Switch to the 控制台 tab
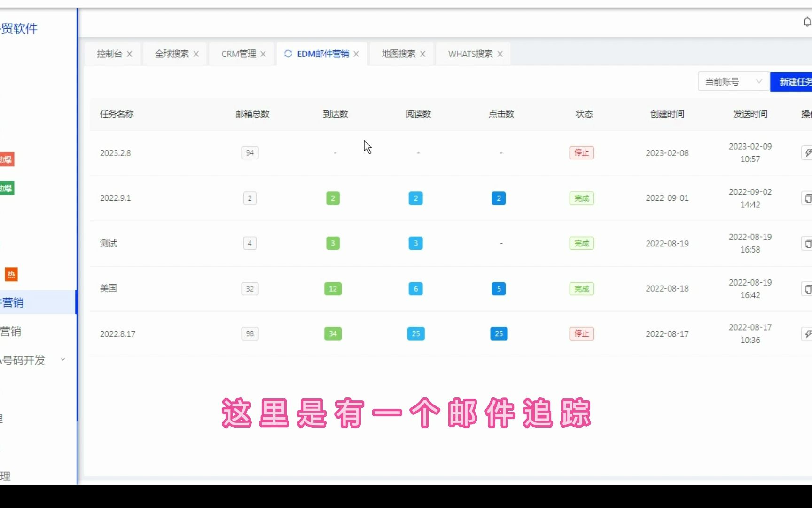The width and height of the screenshot is (812, 508). [x=109, y=54]
